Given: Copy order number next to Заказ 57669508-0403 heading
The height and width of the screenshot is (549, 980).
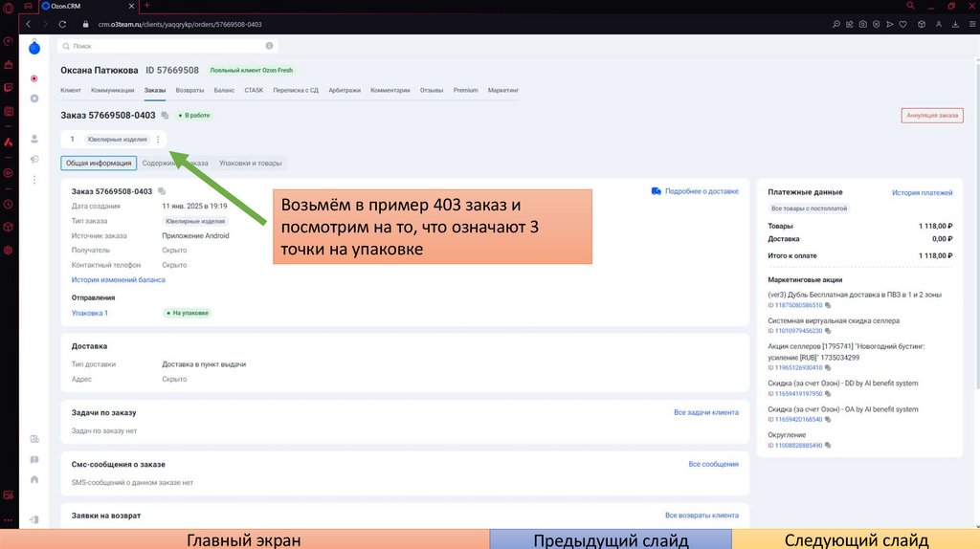Looking at the screenshot, I should coord(165,115).
